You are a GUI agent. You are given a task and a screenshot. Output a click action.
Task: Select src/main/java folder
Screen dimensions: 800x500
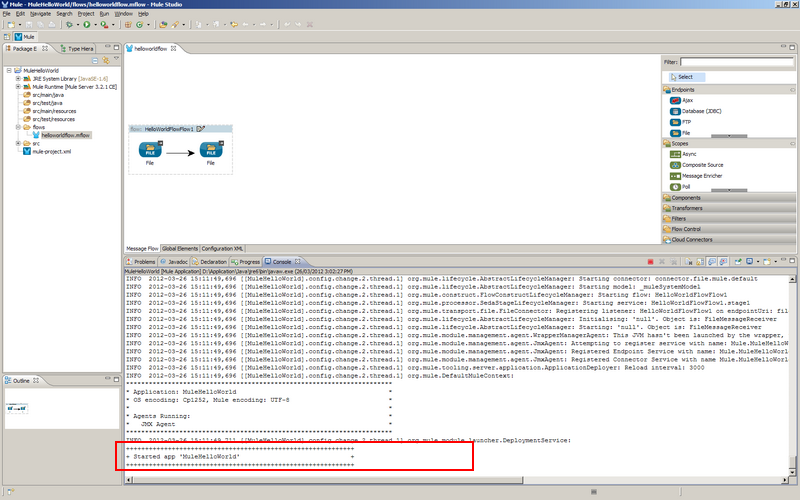click(43, 95)
